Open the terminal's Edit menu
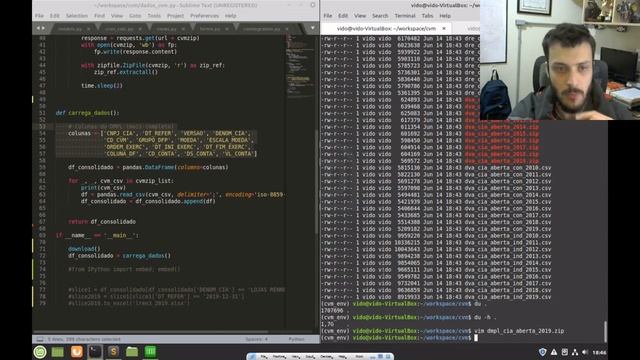 click(343, 16)
